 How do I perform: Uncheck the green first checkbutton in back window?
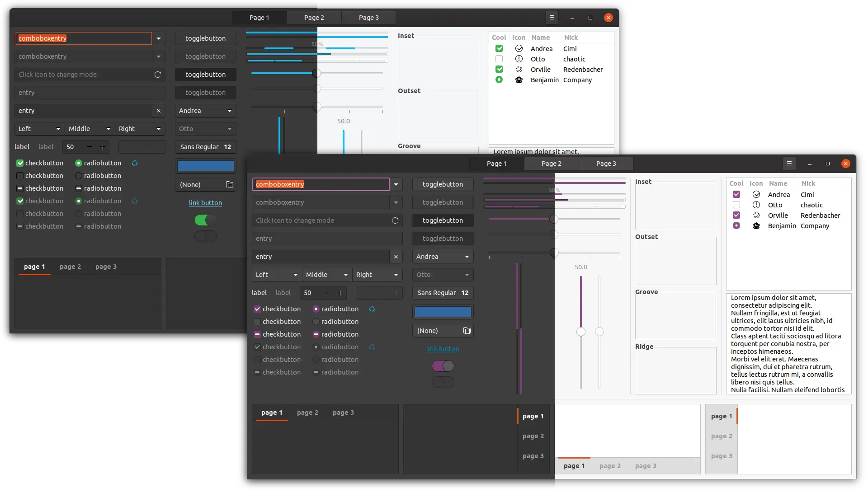click(x=20, y=163)
